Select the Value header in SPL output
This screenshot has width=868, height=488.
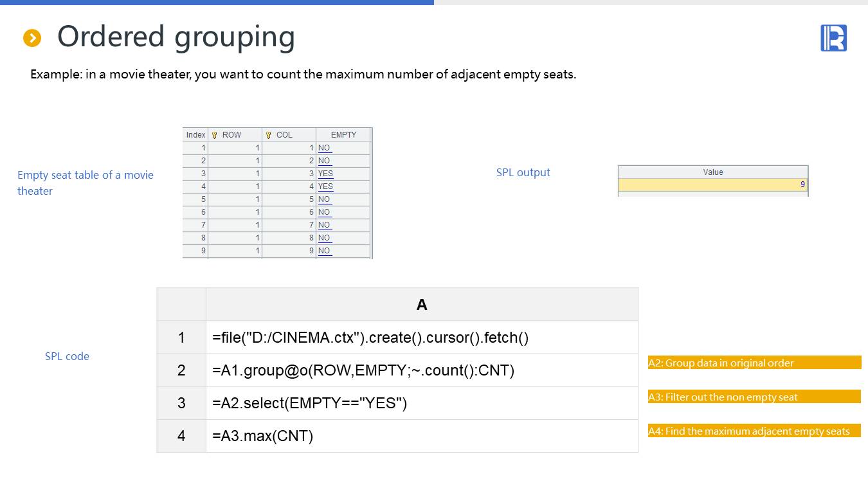coord(712,172)
